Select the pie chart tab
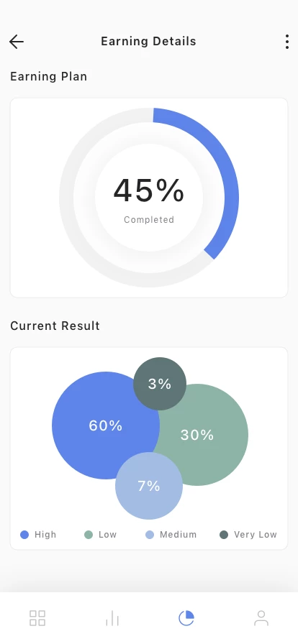 (186, 618)
